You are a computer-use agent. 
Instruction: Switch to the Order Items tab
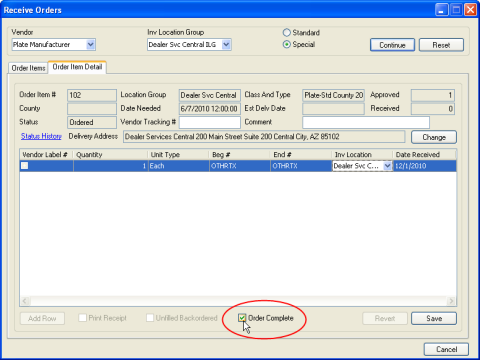click(x=28, y=68)
